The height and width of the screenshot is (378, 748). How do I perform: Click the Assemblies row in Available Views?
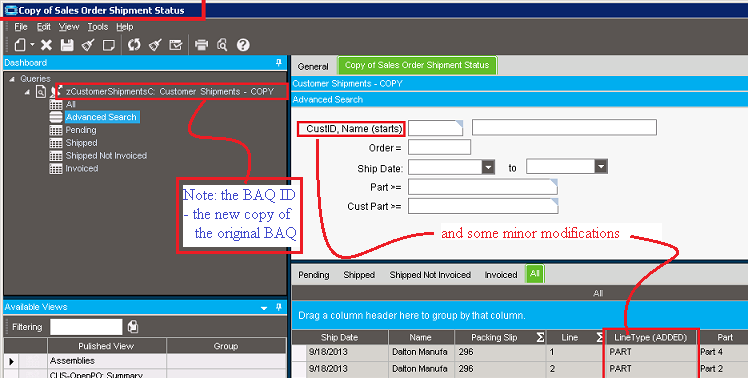[x=145, y=361]
